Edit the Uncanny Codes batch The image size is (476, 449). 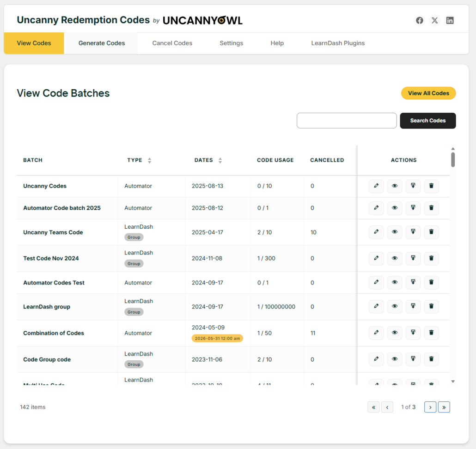pyautogui.click(x=376, y=186)
